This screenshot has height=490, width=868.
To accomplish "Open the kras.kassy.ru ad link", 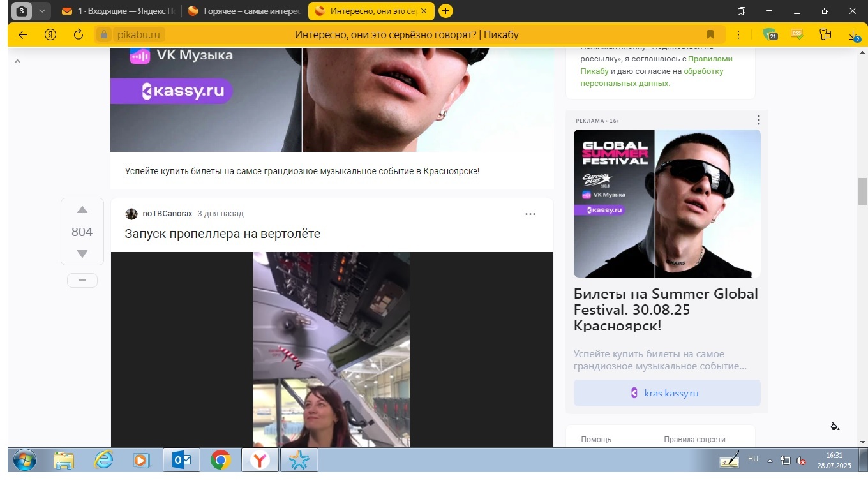I will (666, 393).
